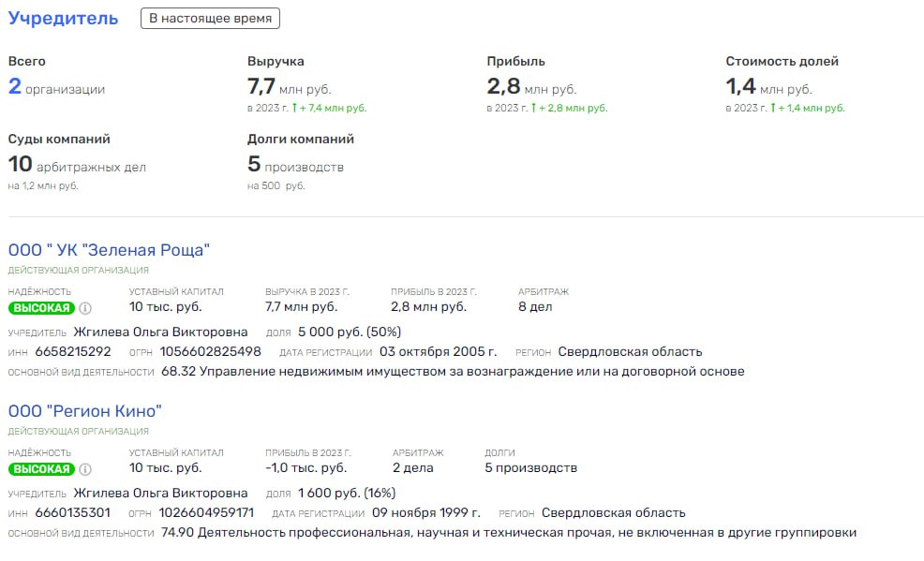The height and width of the screenshot is (561, 924).
Task: Open the ООО "Регион Кино" company link
Action: coord(85,411)
